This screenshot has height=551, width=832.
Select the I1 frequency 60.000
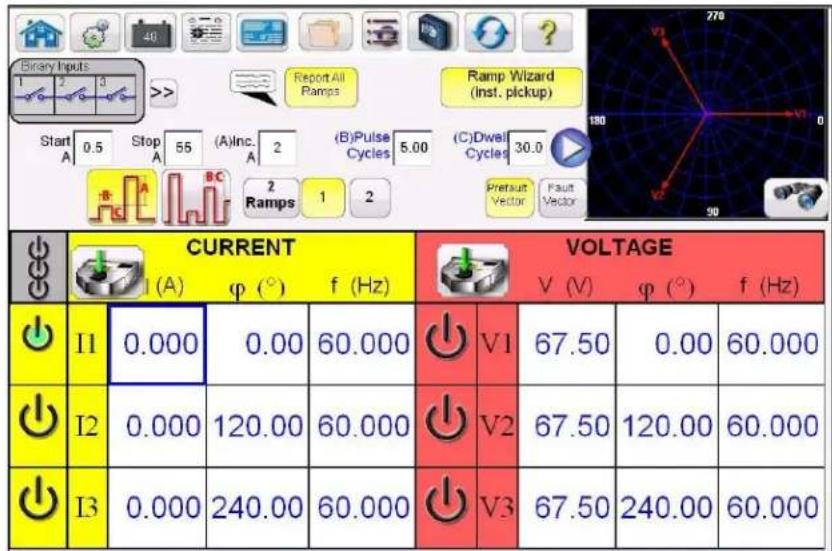pos(362,345)
